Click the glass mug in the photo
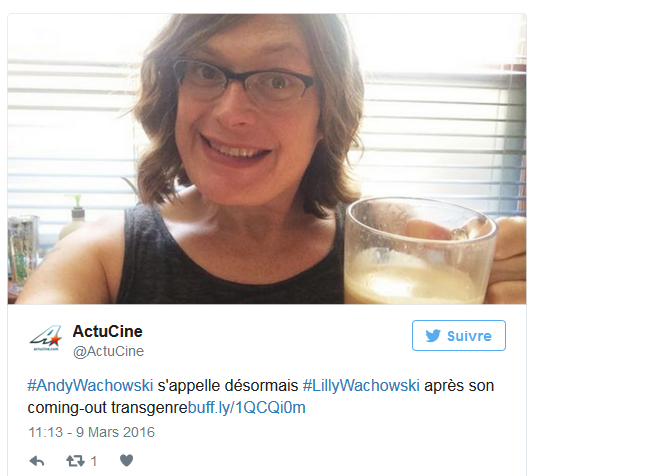Screen dimensions: 658x476 (x=421, y=251)
